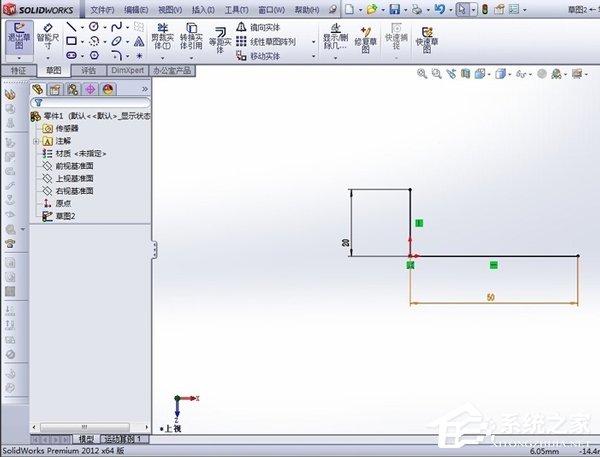The width and height of the screenshot is (600, 457).
Task: Select the Ellipse sketch tool
Action: click(x=116, y=41)
